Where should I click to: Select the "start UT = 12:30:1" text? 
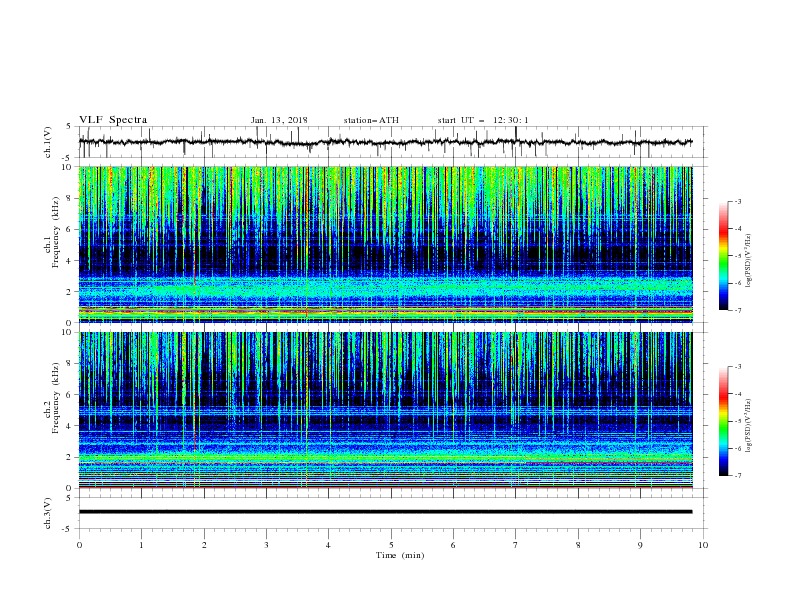[483, 120]
